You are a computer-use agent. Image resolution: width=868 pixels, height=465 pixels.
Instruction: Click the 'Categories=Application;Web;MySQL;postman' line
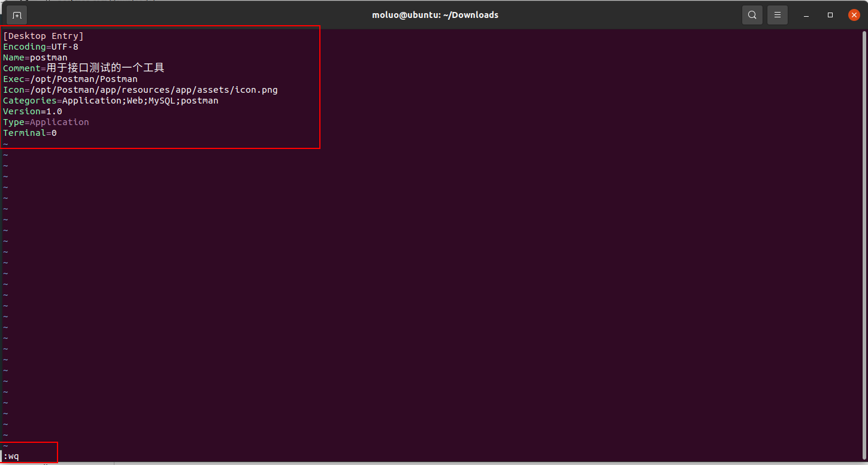pos(111,101)
